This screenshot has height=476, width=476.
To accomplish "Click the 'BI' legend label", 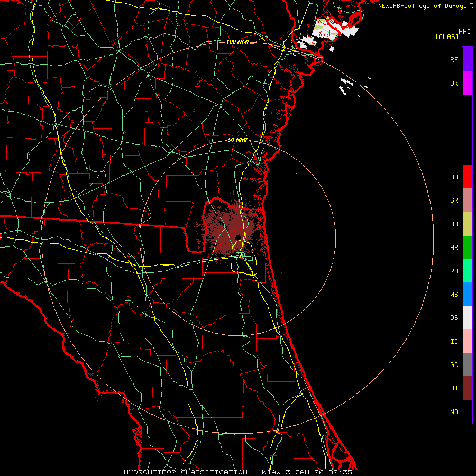I will [x=454, y=388].
